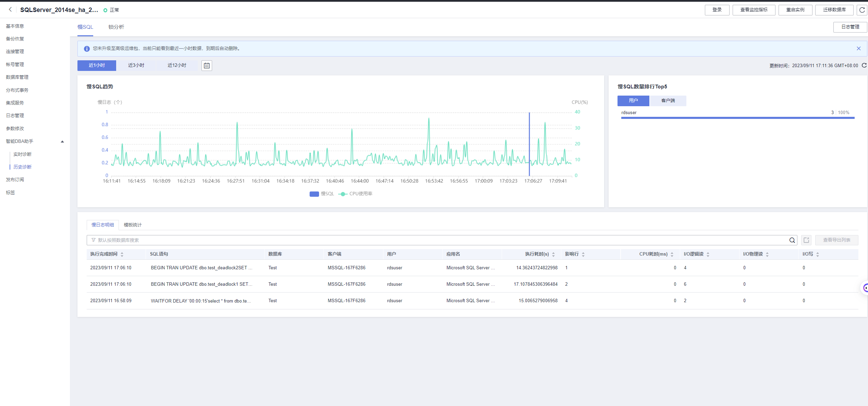This screenshot has width=868, height=406.
Task: Open 基本信息 in the sidebar
Action: pyautogui.click(x=15, y=26)
